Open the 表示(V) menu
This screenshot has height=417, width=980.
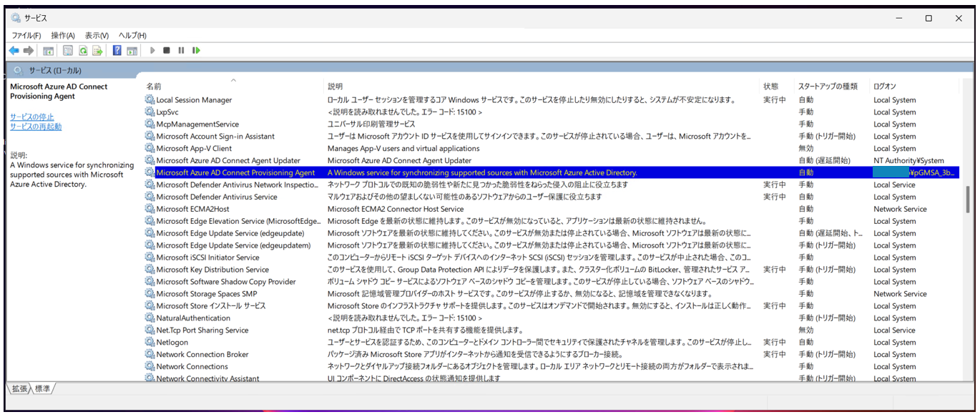[x=97, y=35]
